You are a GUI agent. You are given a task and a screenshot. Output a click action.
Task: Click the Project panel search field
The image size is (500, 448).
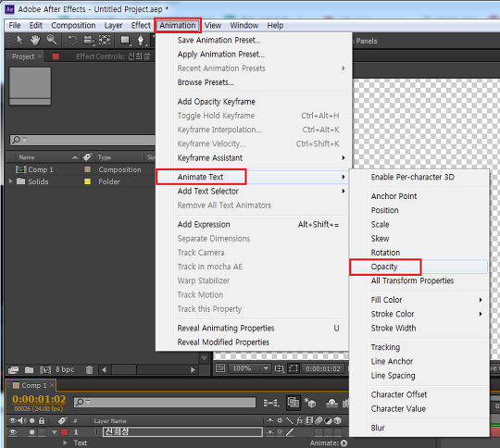click(x=83, y=140)
